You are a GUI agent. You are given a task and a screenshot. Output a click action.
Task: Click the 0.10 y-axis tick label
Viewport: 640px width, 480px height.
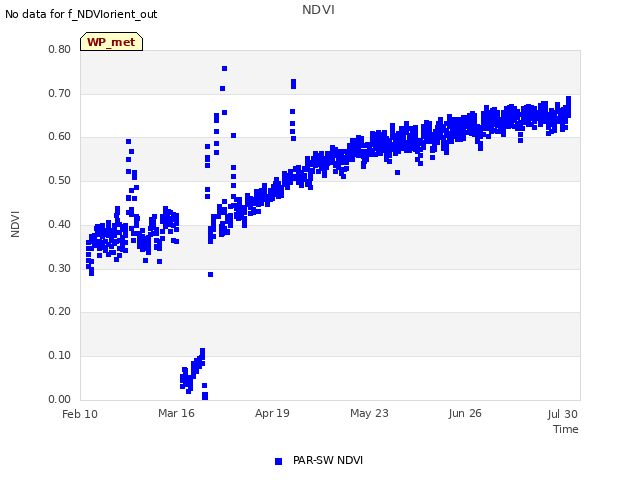[60, 356]
